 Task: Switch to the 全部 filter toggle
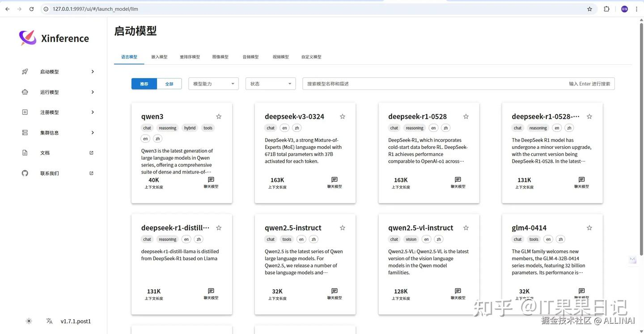pyautogui.click(x=169, y=84)
